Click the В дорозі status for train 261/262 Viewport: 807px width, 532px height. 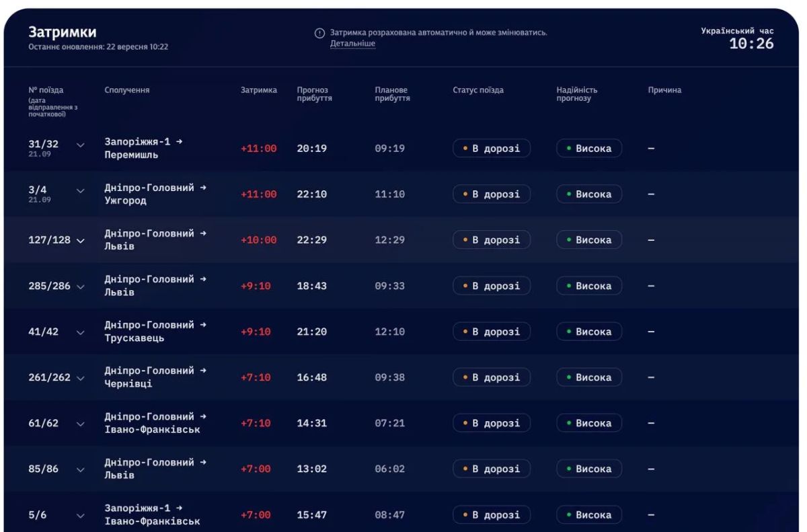coord(492,377)
